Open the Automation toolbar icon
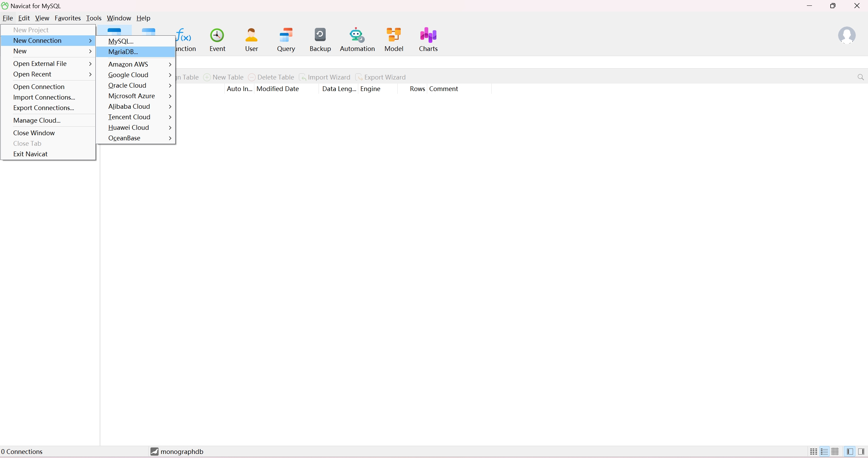Screen dimensions: 868x458 [357, 40]
